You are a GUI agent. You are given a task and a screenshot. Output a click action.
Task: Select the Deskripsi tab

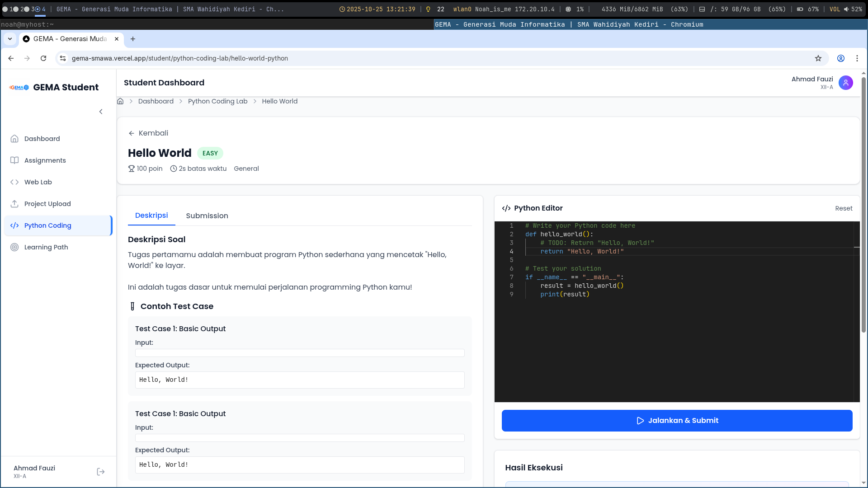tap(151, 216)
